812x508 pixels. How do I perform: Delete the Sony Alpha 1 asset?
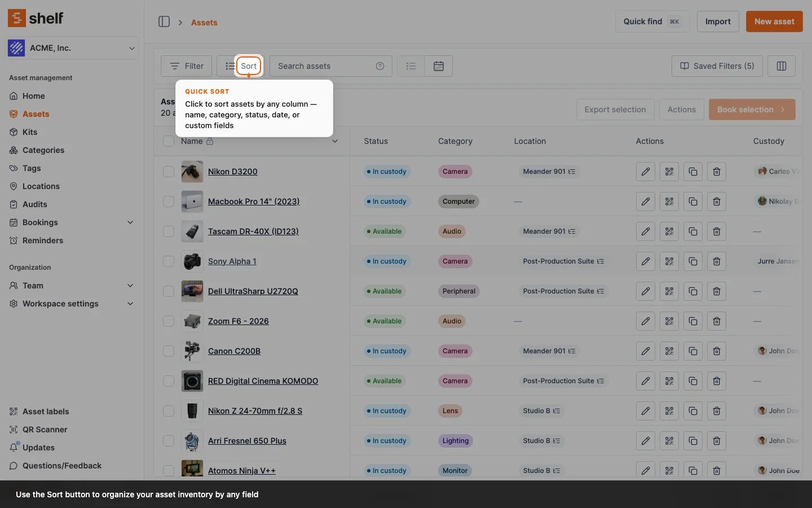[x=716, y=261]
